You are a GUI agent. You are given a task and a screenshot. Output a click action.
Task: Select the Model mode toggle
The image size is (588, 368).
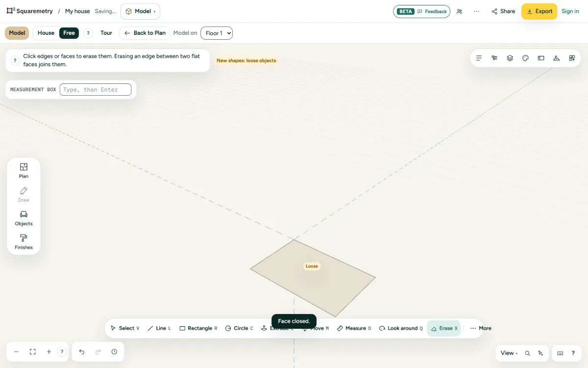coord(17,33)
